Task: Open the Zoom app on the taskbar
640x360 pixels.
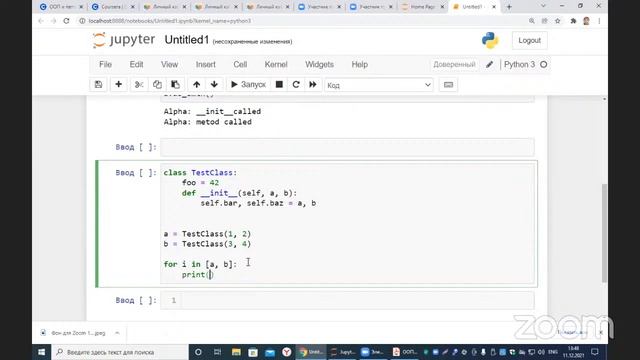Action: tap(371, 352)
